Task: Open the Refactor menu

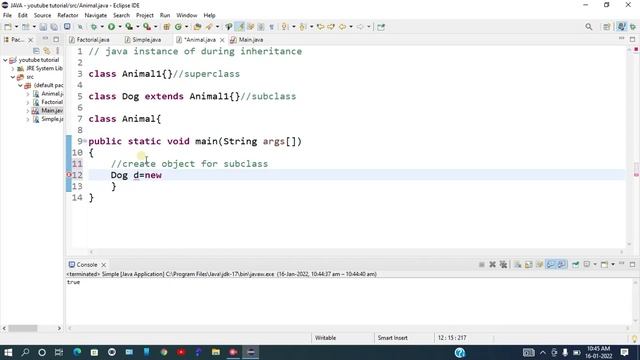Action: click(x=68, y=15)
